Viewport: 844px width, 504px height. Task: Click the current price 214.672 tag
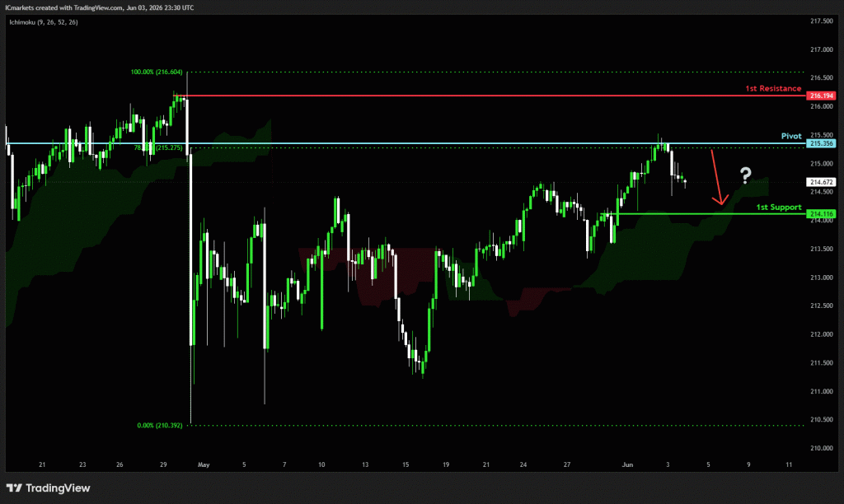821,182
